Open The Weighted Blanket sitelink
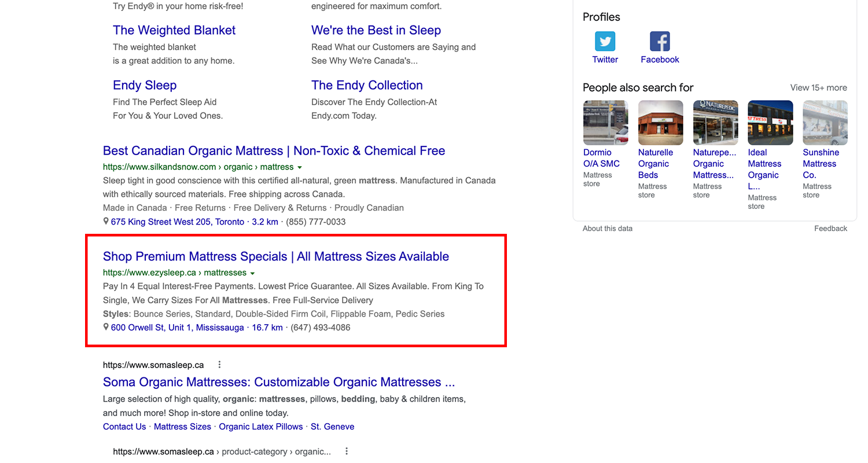 tap(174, 30)
